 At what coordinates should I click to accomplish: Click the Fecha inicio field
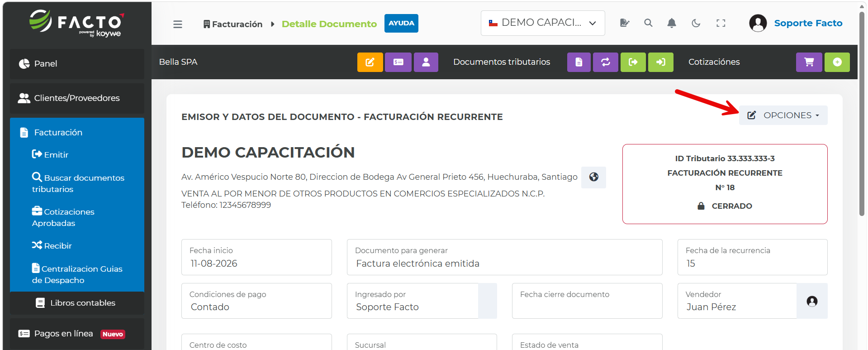[x=256, y=257]
